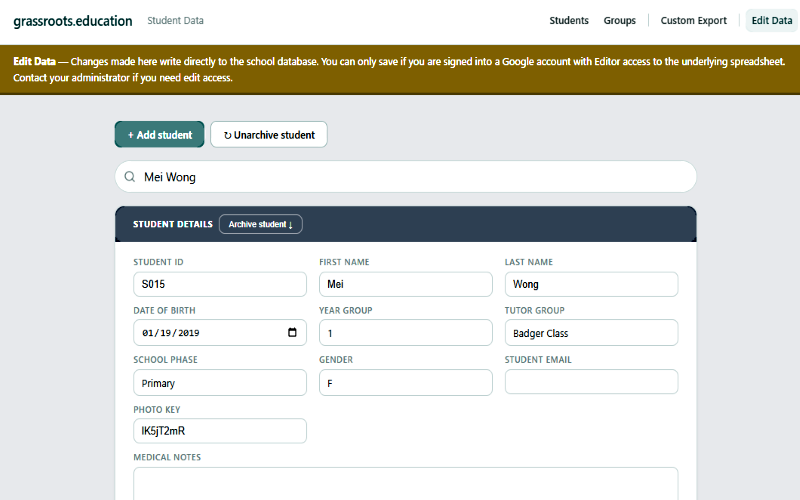Click the Edit Data warning banner text
Screen dimensions: 800x500
coord(398,69)
